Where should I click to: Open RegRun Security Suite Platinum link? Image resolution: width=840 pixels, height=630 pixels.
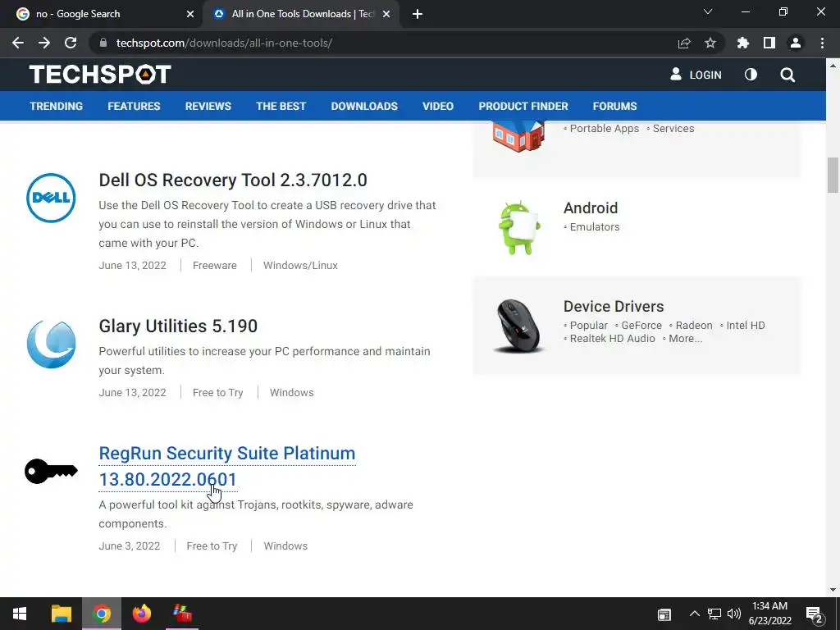coord(227,466)
